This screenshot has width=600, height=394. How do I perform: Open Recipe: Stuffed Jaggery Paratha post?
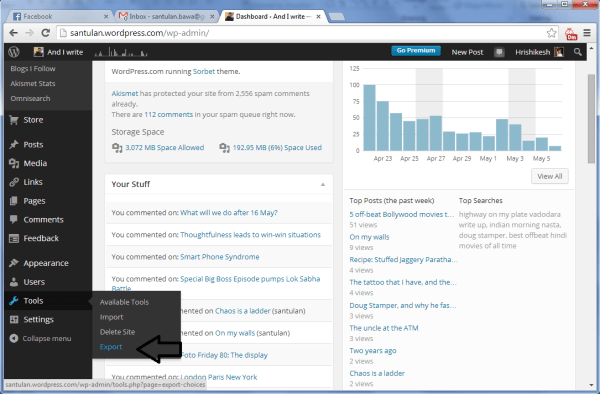403,259
